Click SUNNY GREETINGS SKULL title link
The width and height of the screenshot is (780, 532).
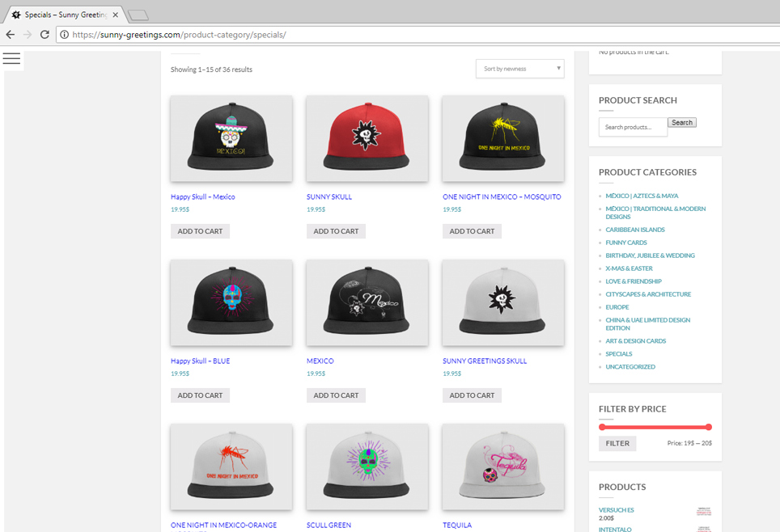[485, 361]
